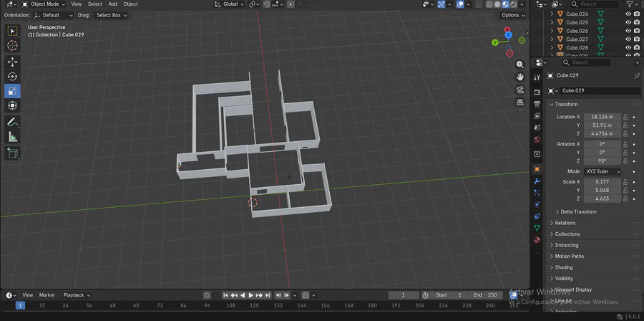644x321 pixels.
Task: Open the timeline Marker menu
Action: [x=47, y=295]
